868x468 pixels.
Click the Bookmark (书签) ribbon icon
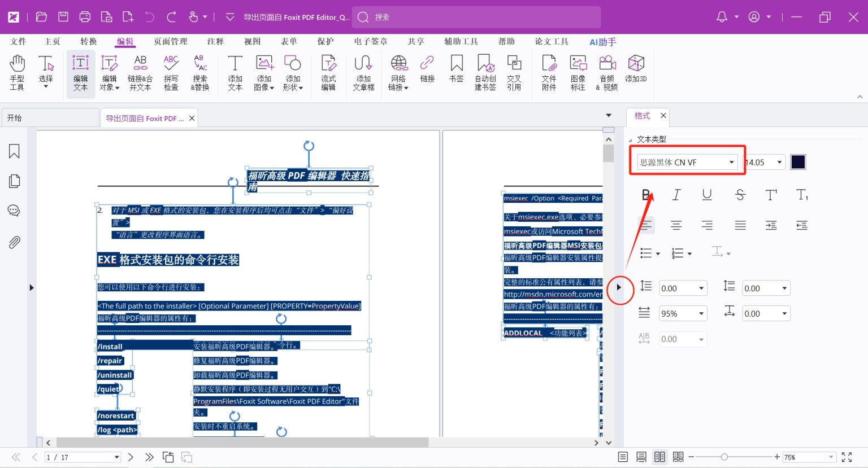point(456,69)
